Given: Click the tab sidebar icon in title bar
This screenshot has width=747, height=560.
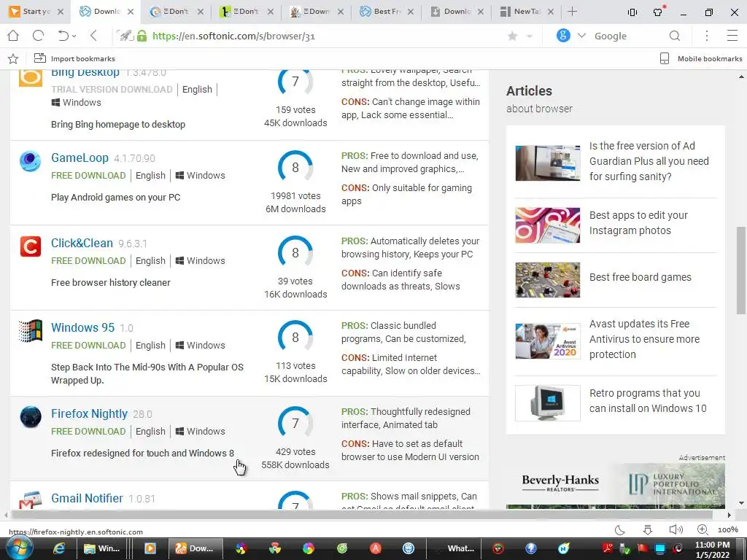Looking at the screenshot, I should (632, 12).
